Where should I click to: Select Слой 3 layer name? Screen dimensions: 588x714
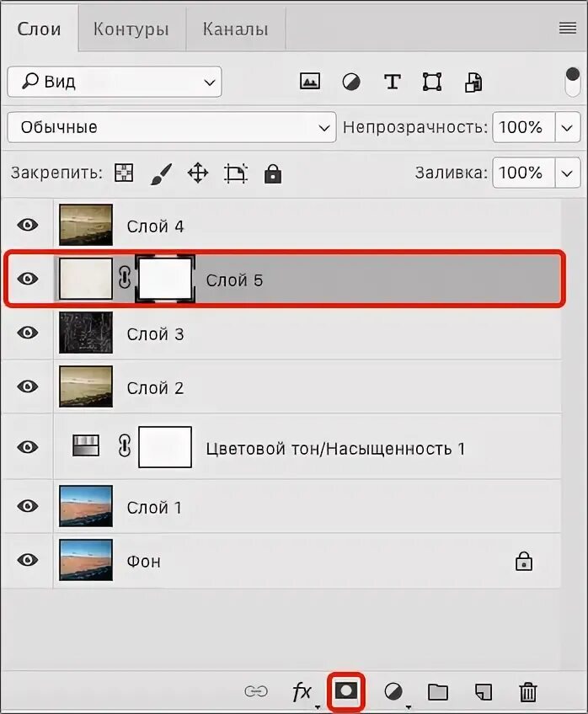(155, 334)
